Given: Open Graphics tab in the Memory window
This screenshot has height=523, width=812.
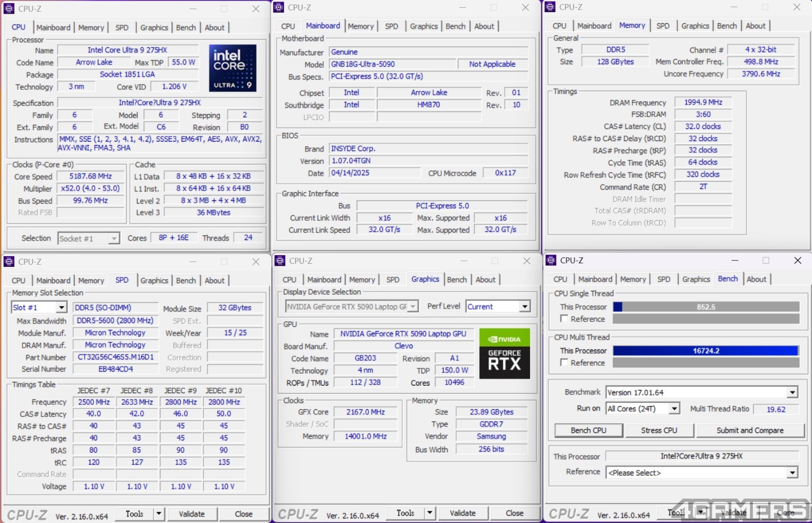Looking at the screenshot, I should pyautogui.click(x=695, y=26).
